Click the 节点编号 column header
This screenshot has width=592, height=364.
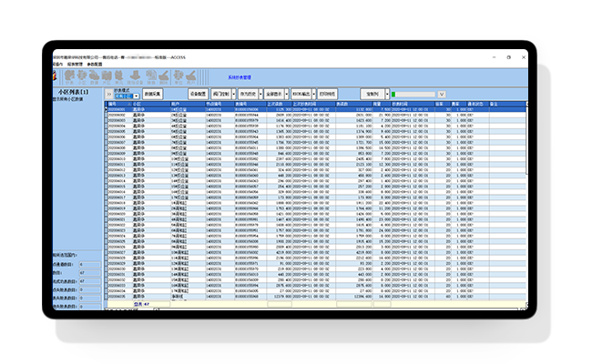pos(219,104)
